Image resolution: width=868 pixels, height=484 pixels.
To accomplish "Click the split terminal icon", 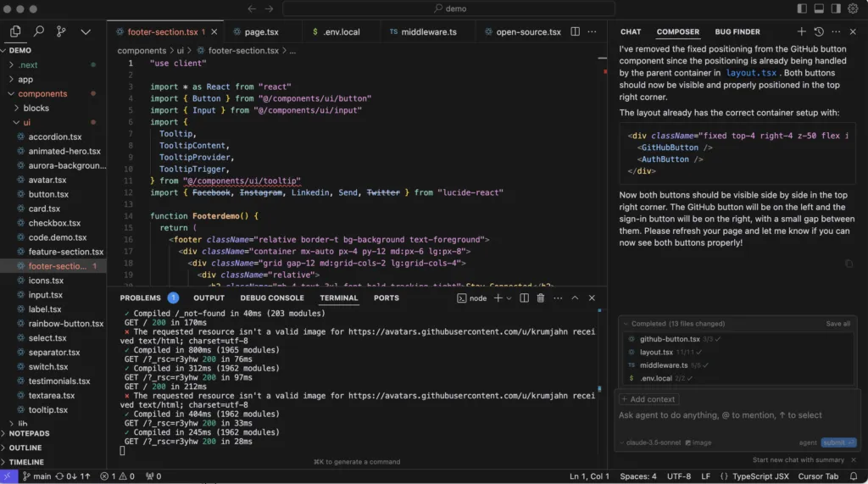I will (525, 298).
